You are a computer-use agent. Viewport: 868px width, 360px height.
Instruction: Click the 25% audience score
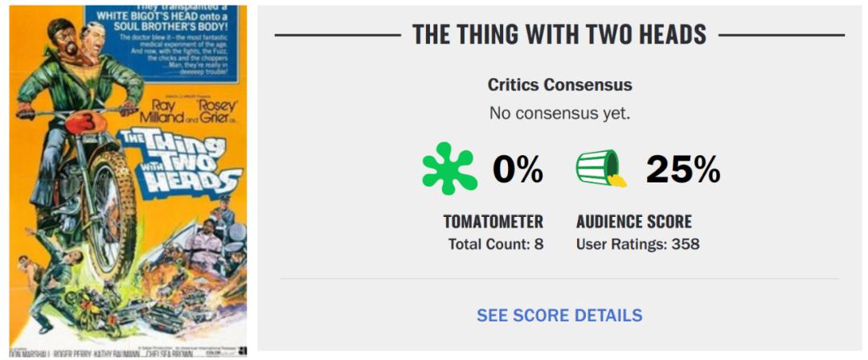[x=683, y=170]
